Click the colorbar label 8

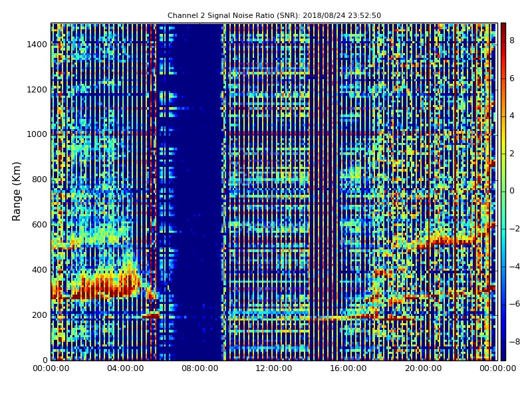512,41
